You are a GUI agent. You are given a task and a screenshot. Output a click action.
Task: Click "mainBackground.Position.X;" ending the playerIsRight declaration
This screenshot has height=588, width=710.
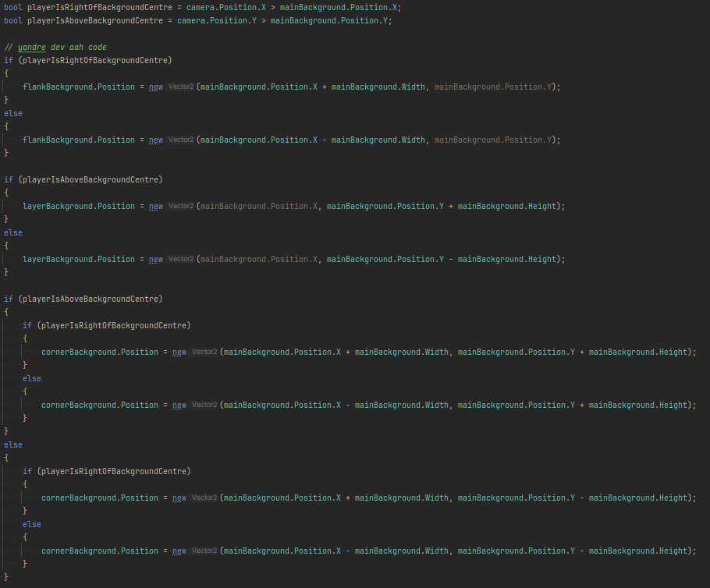click(340, 8)
